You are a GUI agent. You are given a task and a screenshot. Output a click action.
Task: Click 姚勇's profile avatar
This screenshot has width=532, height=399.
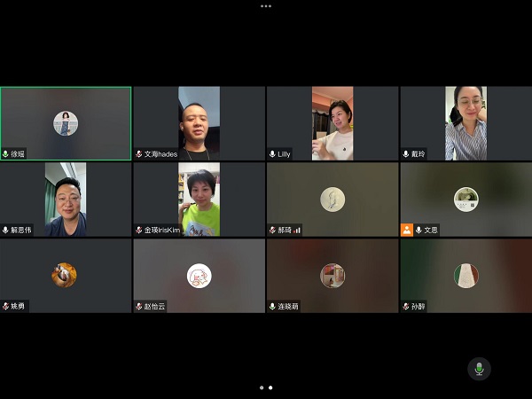[x=64, y=275]
